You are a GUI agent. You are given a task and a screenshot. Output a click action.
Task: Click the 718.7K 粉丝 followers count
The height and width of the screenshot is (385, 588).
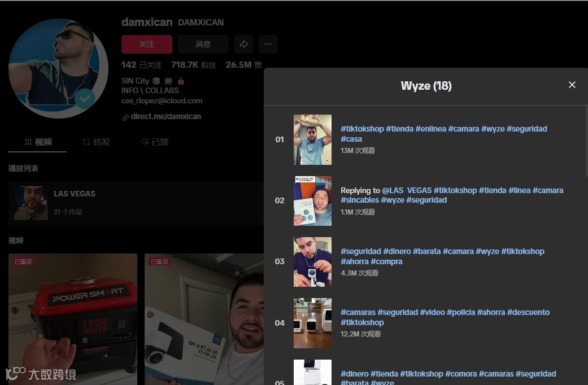point(194,65)
